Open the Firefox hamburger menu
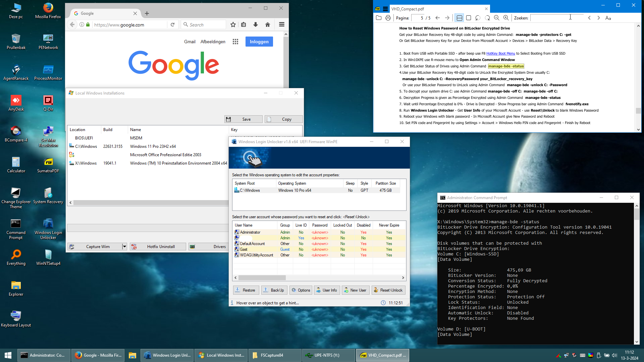The height and width of the screenshot is (362, 644). [282, 24]
